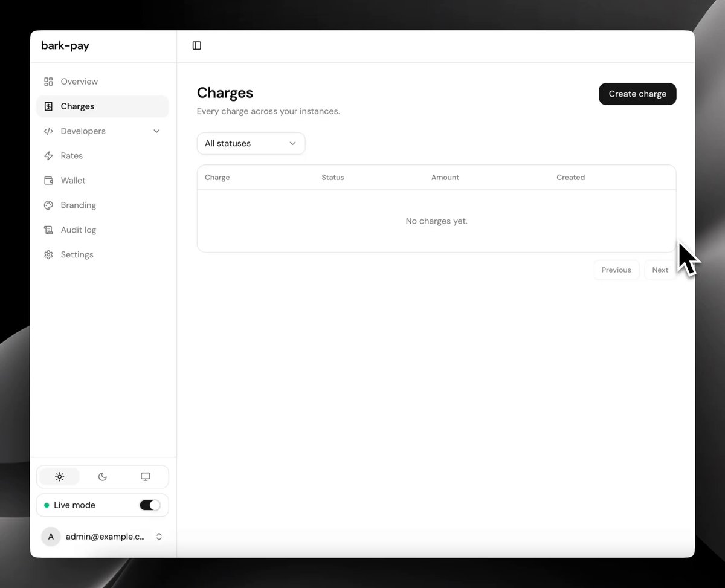
Task: Switch to light theme sun icon
Action: coord(59,477)
